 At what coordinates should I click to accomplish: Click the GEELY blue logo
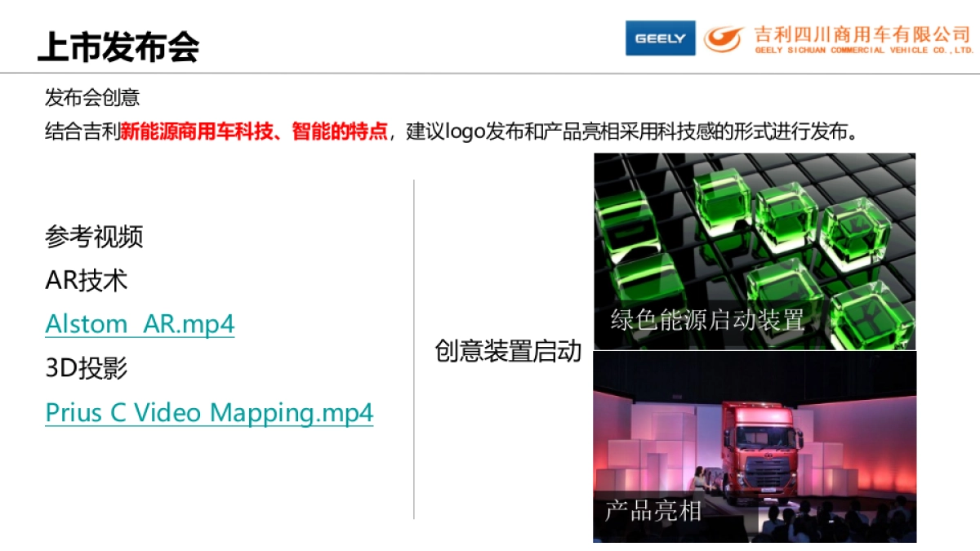[x=660, y=38]
